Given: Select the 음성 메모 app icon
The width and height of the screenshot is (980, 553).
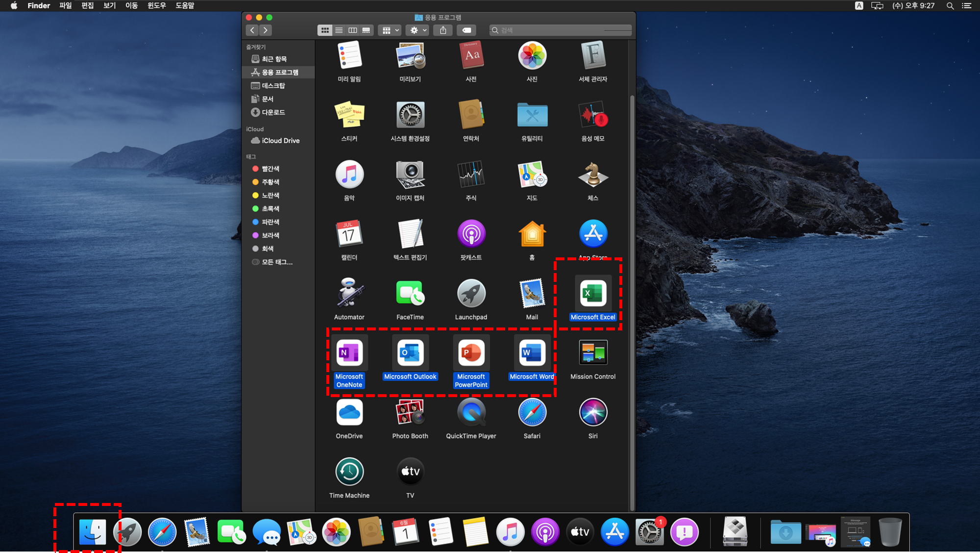Looking at the screenshot, I should coord(593,115).
